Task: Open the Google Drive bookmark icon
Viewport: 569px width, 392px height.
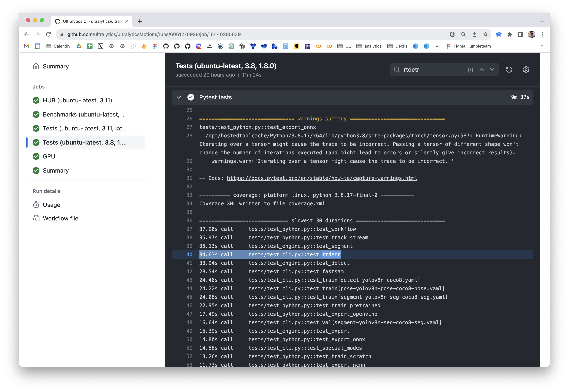Action: tap(79, 46)
